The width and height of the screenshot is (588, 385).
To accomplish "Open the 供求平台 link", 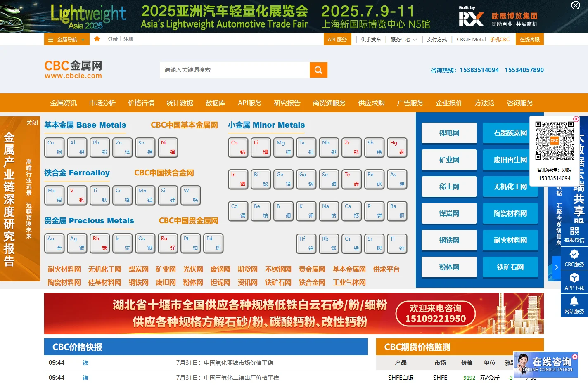I will coord(386,269).
